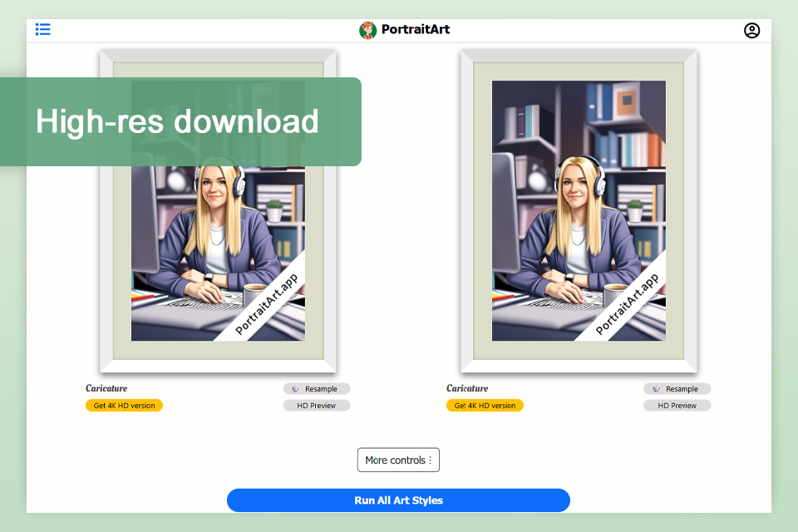Click the PortraitArt title text

pyautogui.click(x=416, y=30)
